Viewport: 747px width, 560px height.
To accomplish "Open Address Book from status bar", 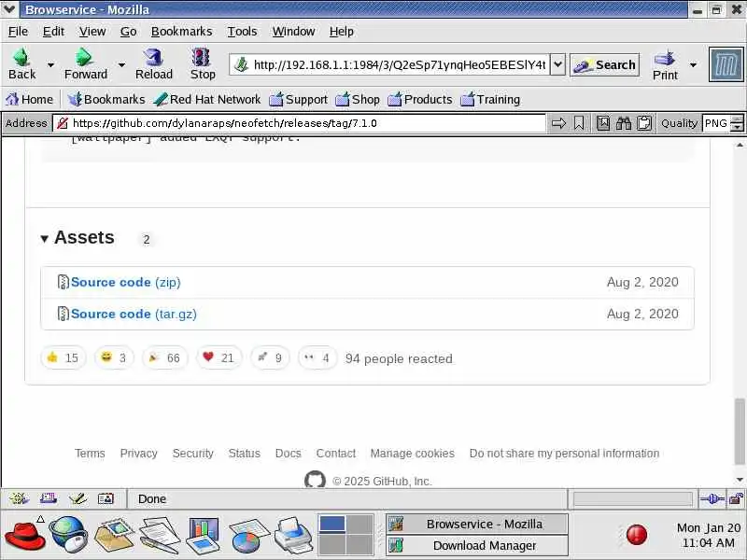I will coord(106,498).
